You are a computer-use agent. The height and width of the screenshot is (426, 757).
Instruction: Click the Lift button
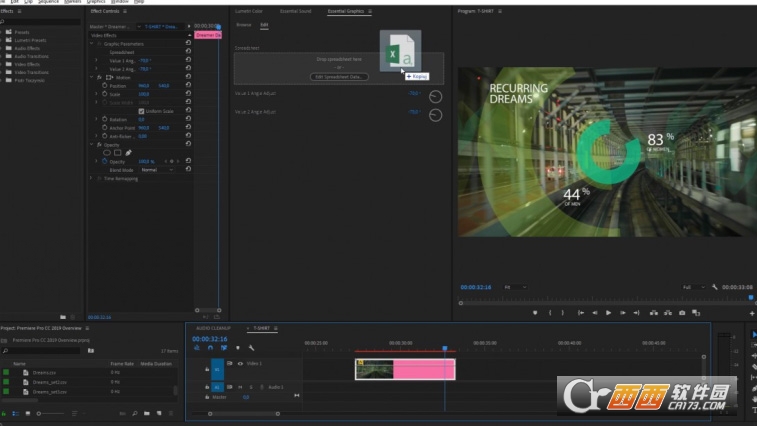click(x=654, y=313)
